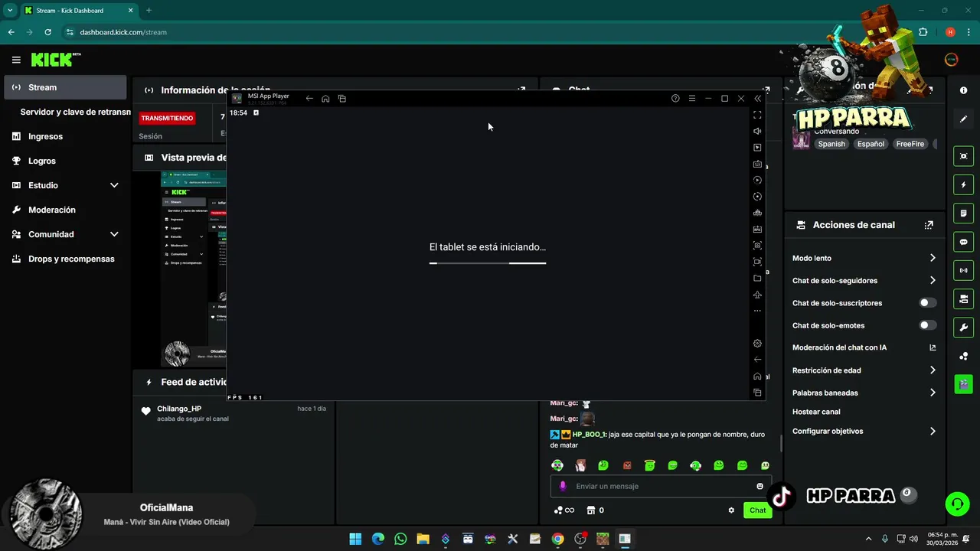Click the Spanish tag

tap(831, 144)
